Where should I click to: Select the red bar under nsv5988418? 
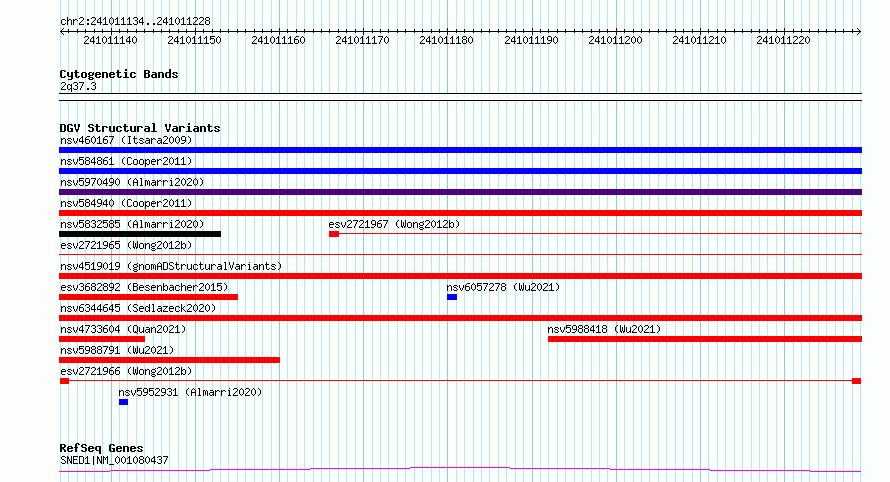[705, 339]
